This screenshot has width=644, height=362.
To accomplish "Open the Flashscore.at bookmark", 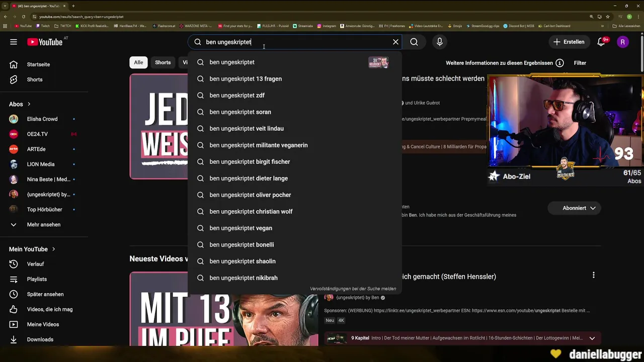I will (163, 26).
